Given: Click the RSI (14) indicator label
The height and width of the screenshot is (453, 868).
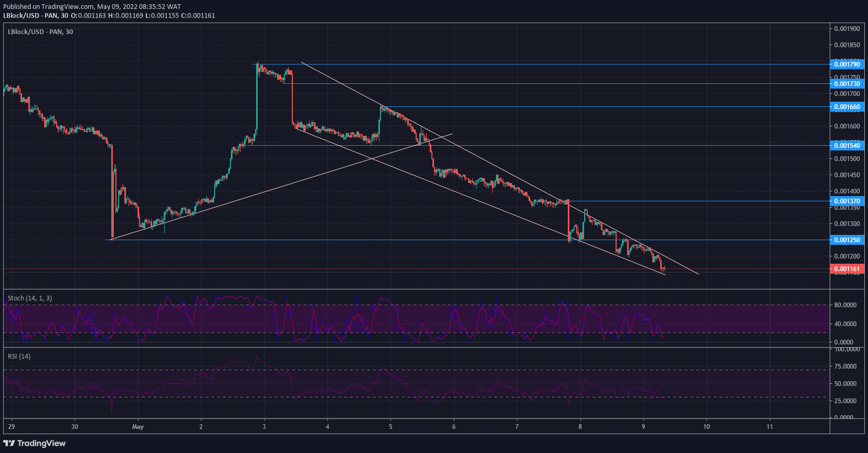Looking at the screenshot, I should (x=19, y=357).
